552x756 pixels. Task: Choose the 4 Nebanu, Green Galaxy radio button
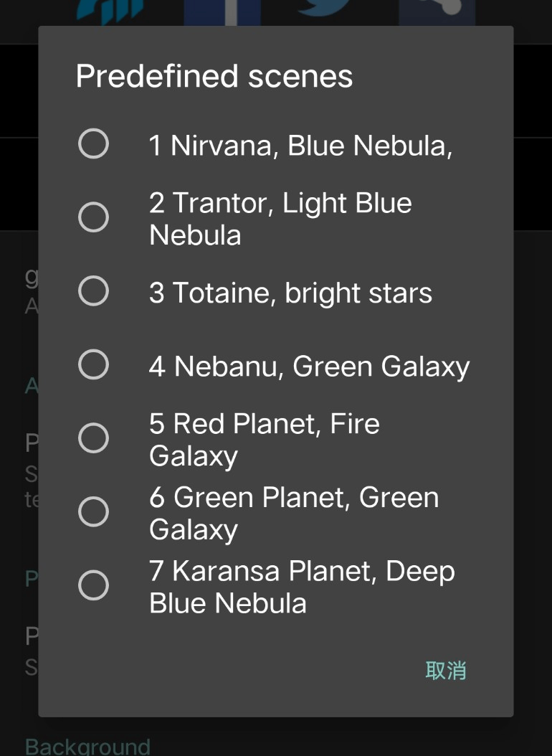pos(93,365)
